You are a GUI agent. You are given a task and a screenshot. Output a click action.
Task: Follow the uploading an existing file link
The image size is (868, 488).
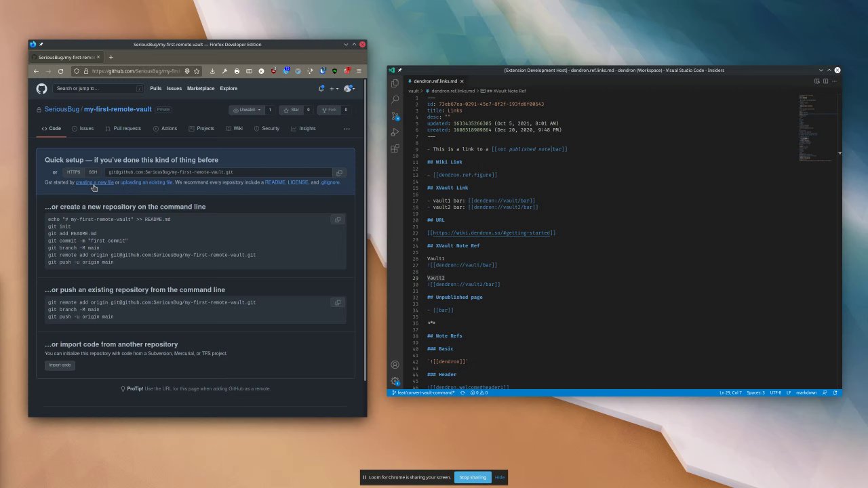(x=146, y=182)
